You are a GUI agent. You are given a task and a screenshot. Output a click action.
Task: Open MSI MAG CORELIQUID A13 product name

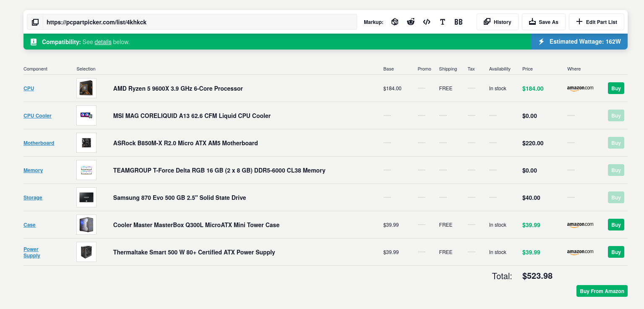(192, 116)
